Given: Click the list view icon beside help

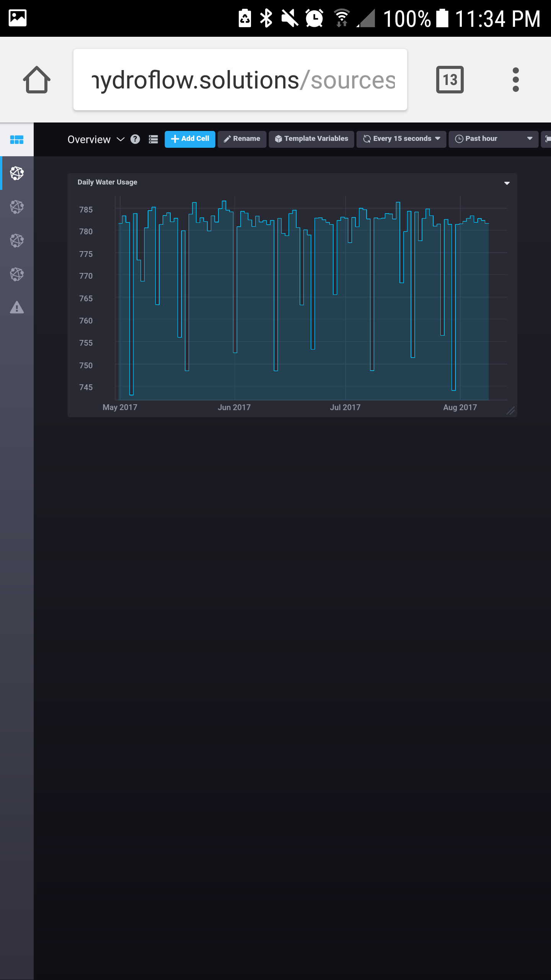Looking at the screenshot, I should click(x=153, y=139).
